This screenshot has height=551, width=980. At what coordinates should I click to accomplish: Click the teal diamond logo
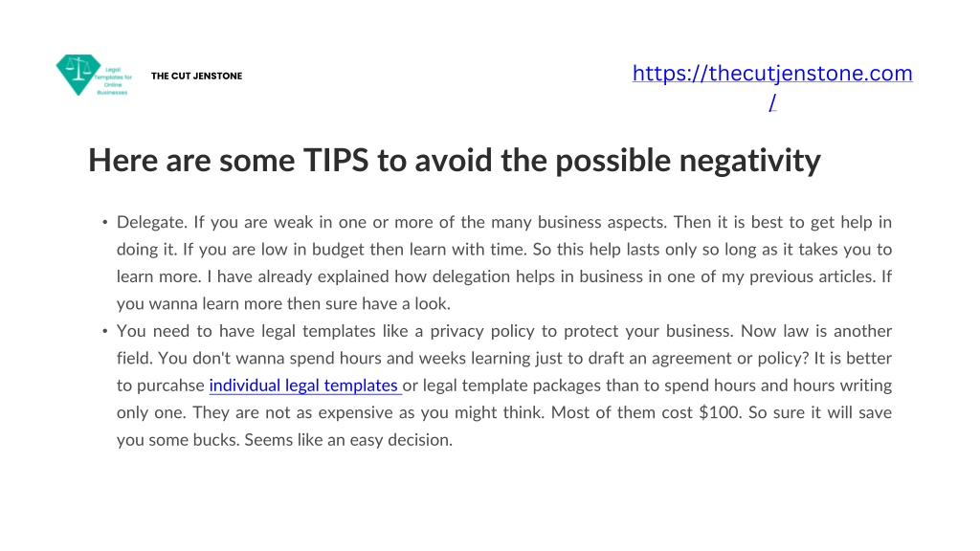point(78,75)
